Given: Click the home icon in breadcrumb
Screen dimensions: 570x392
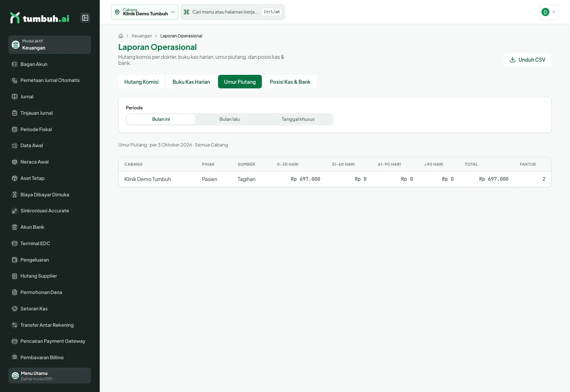Looking at the screenshot, I should click(x=121, y=36).
